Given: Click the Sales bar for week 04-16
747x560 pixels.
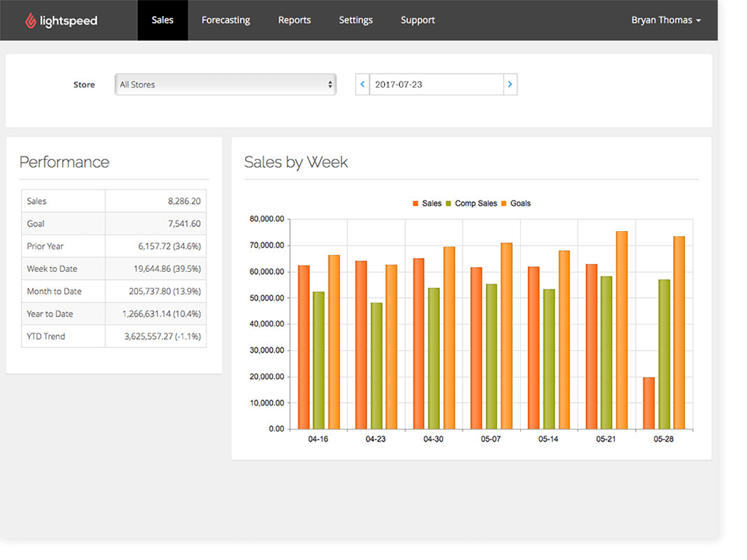Looking at the screenshot, I should point(304,348).
